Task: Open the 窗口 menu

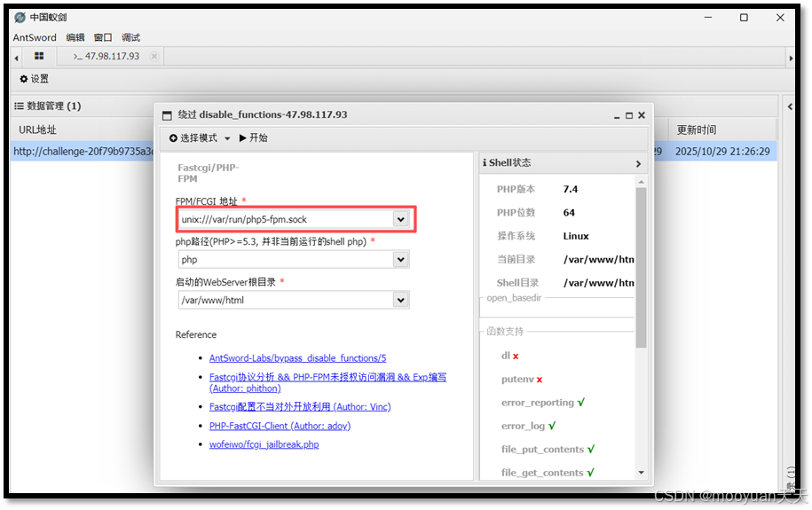Action: (x=103, y=37)
